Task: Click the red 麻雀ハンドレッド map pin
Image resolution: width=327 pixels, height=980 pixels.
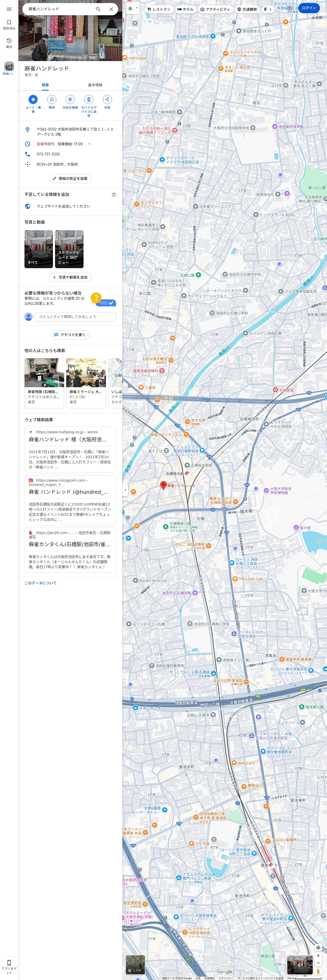Action: pos(163,485)
